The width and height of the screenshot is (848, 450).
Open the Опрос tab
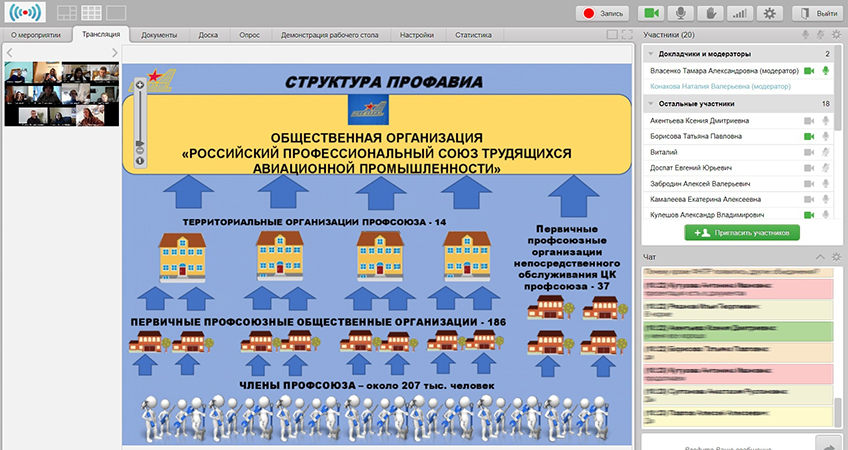tap(249, 35)
